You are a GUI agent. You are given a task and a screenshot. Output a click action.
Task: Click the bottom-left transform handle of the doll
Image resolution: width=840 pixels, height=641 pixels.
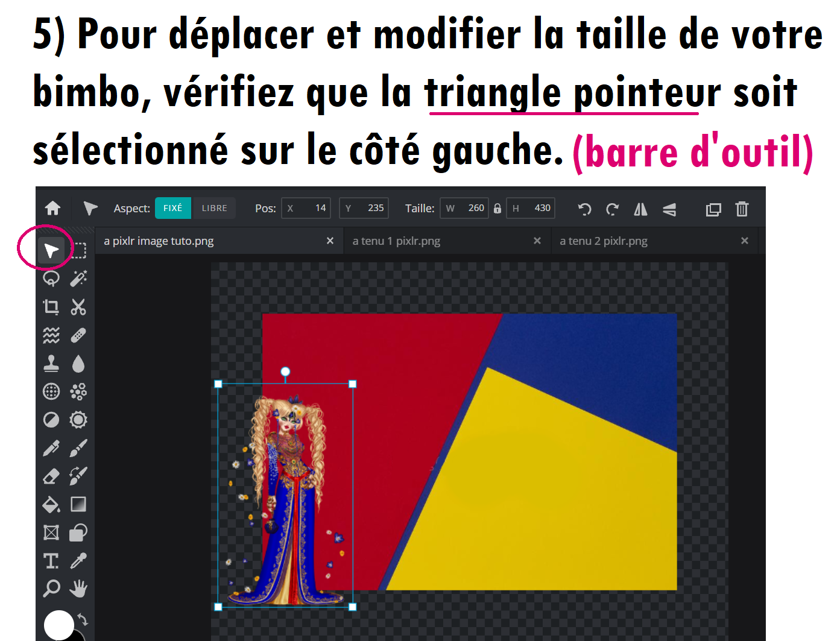click(218, 607)
